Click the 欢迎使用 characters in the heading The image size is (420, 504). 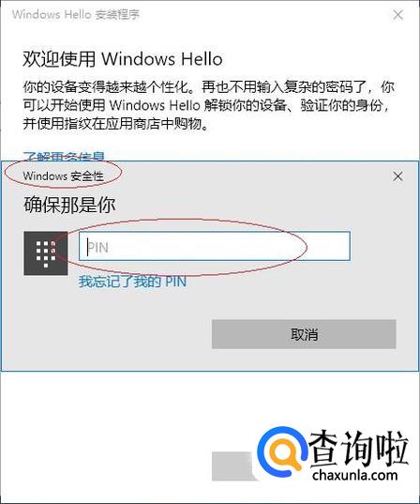[x=59, y=59]
